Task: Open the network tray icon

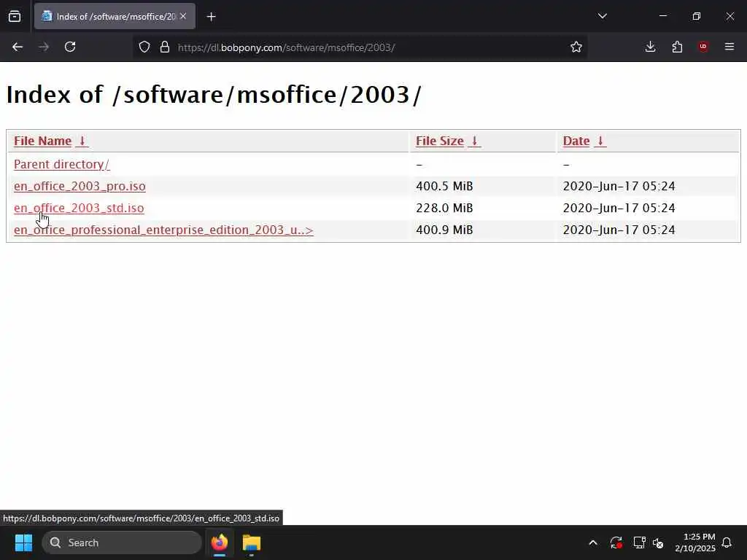Action: [x=639, y=542]
